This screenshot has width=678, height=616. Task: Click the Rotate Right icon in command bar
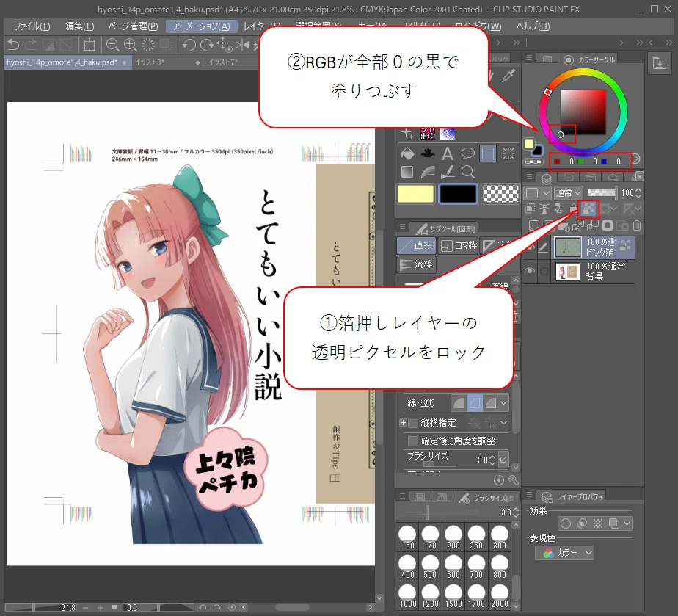coord(207,45)
